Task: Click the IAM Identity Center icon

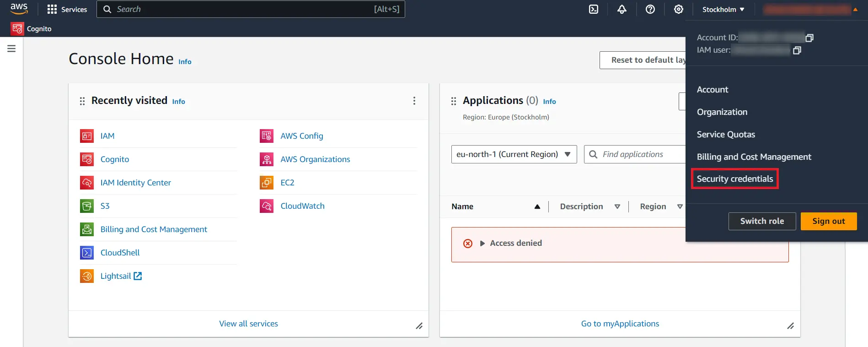Action: pos(87,183)
